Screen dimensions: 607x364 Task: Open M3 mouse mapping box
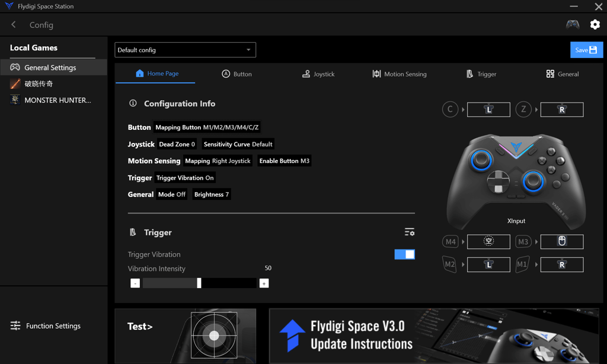coord(562,242)
